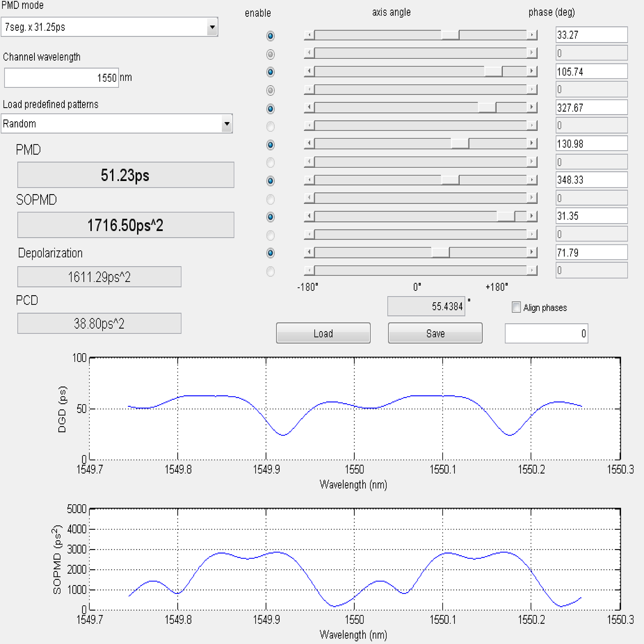Image resolution: width=644 pixels, height=644 pixels.
Task: Open the PMD mode dropdown
Action: (x=212, y=27)
